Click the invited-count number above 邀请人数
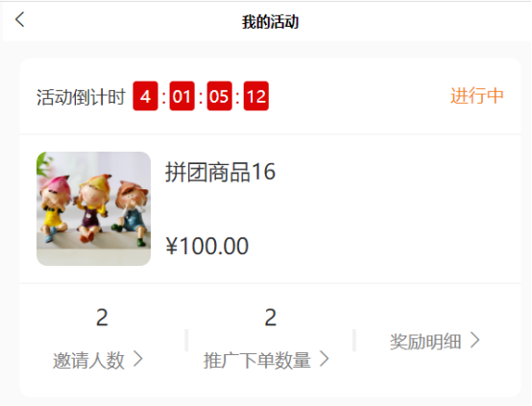This screenshot has width=532, height=406. click(102, 318)
